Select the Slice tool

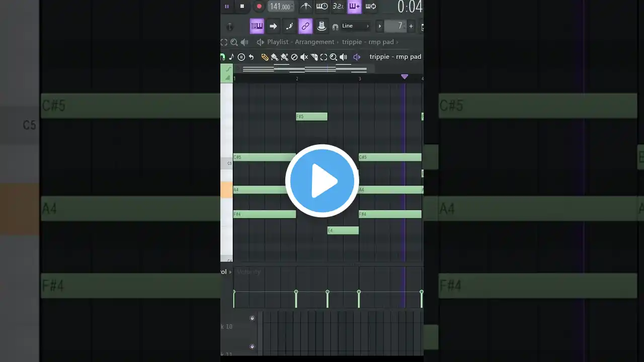[314, 57]
